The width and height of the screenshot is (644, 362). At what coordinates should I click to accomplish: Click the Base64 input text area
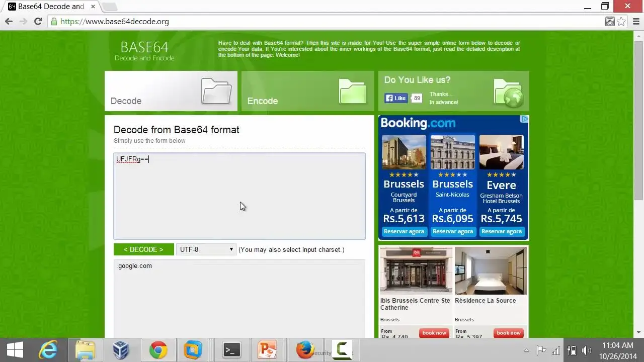(x=239, y=196)
